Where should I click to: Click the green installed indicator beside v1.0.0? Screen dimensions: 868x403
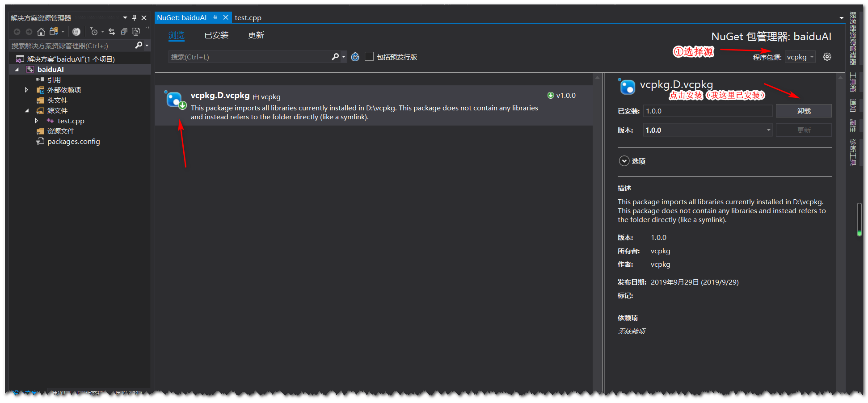[x=551, y=95]
